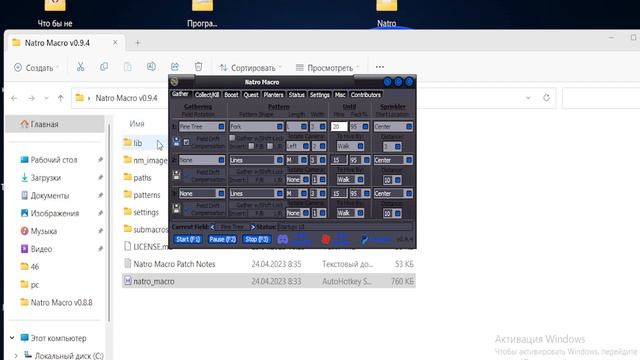Go to next current field arrow
This screenshot has width=640, height=360.
(x=253, y=227)
